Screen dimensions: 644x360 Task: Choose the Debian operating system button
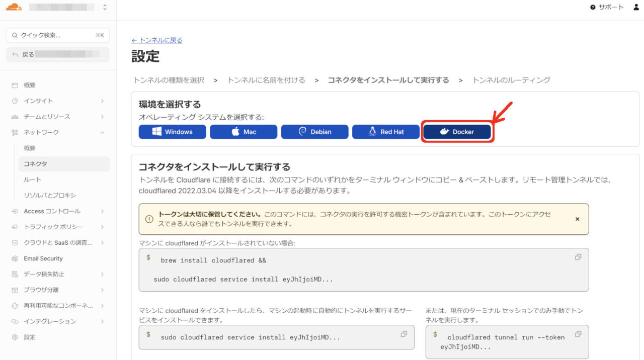(x=315, y=132)
